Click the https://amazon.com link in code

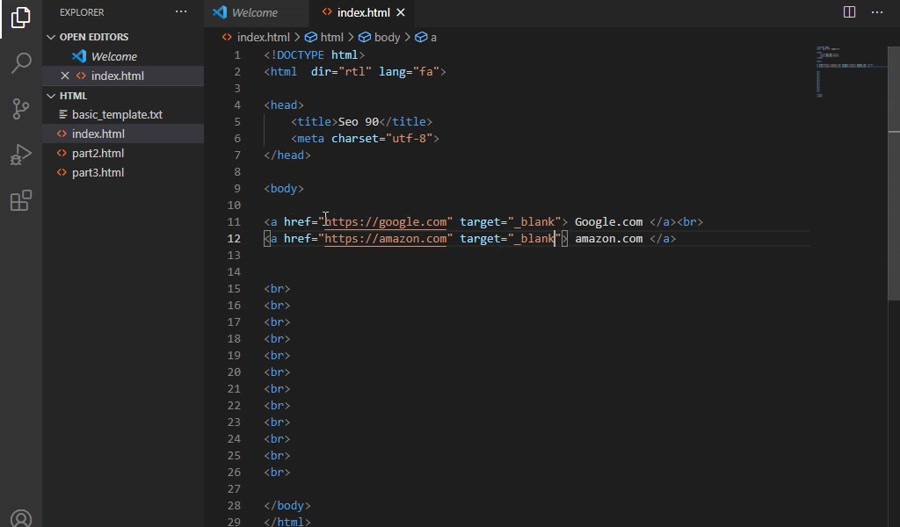point(385,239)
